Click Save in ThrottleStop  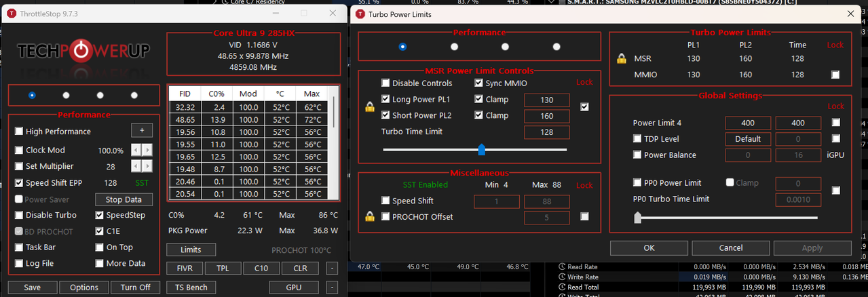point(32,288)
